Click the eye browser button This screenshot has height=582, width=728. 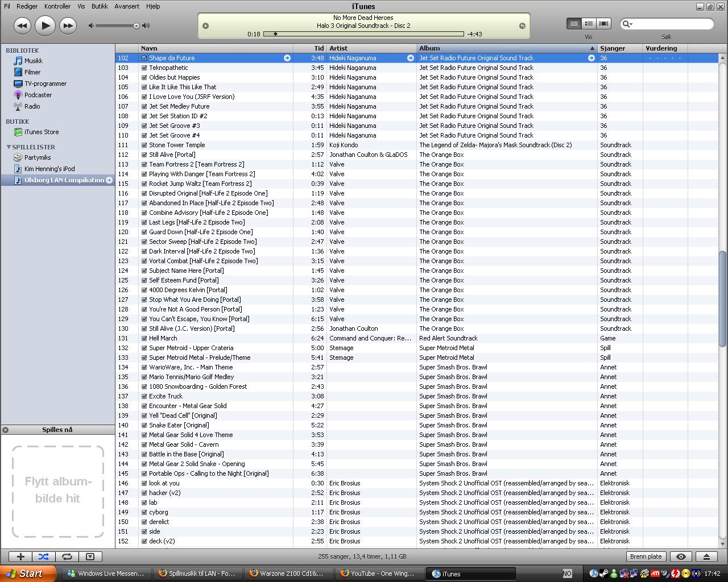[681, 556]
